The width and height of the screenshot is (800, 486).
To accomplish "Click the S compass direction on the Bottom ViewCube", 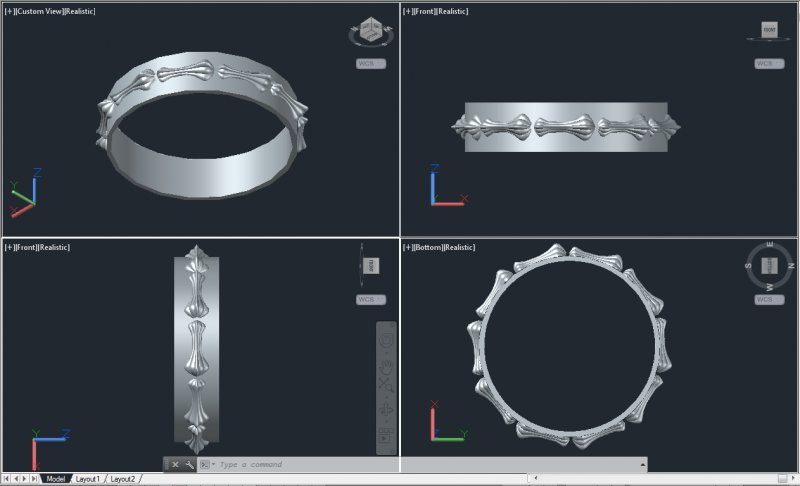I will click(x=748, y=266).
